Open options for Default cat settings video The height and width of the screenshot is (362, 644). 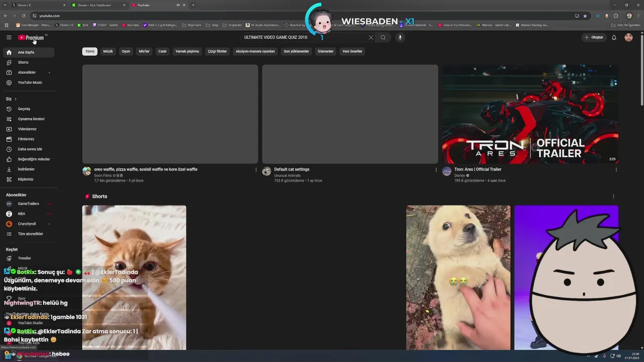click(436, 170)
